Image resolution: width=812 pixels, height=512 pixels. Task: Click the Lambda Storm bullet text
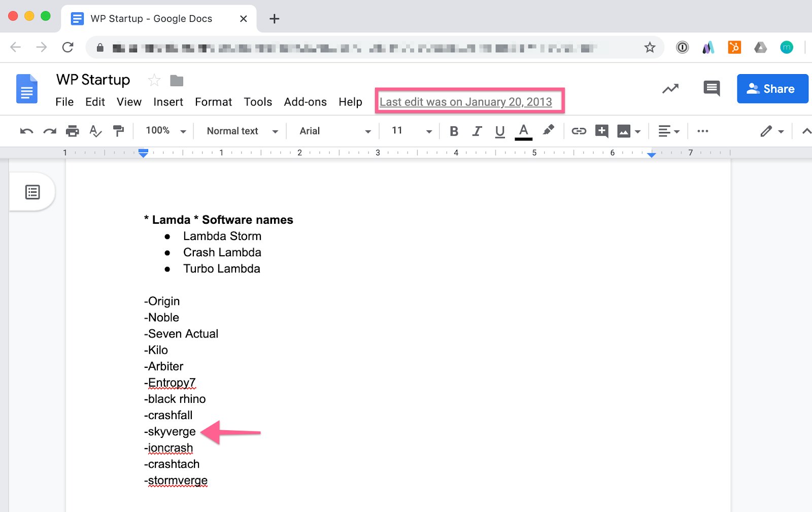(x=222, y=236)
